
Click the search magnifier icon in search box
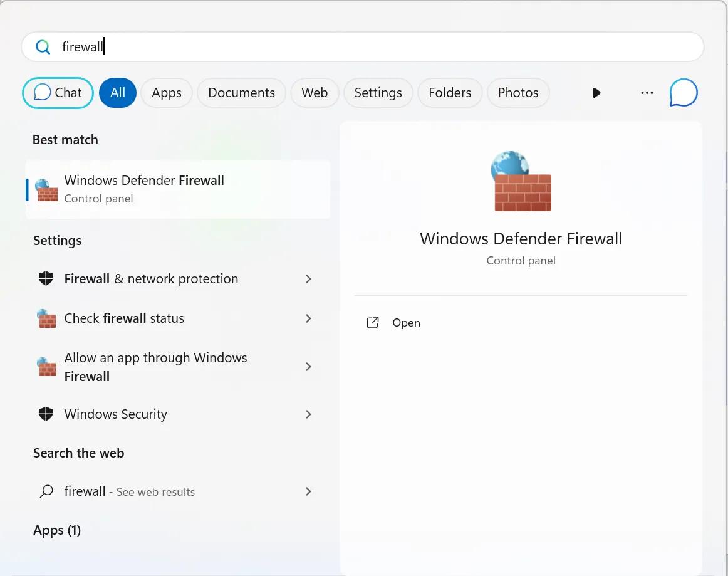click(43, 47)
